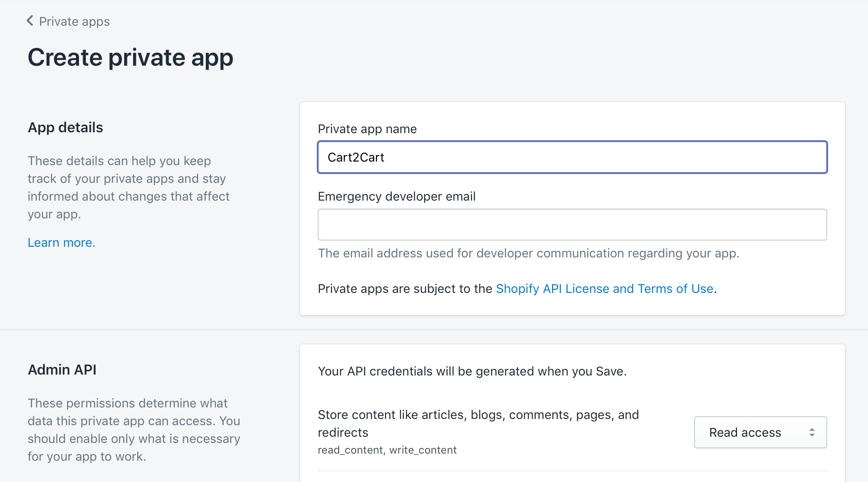The height and width of the screenshot is (482, 868).
Task: Click the Emergency developer email field
Action: [x=572, y=225]
